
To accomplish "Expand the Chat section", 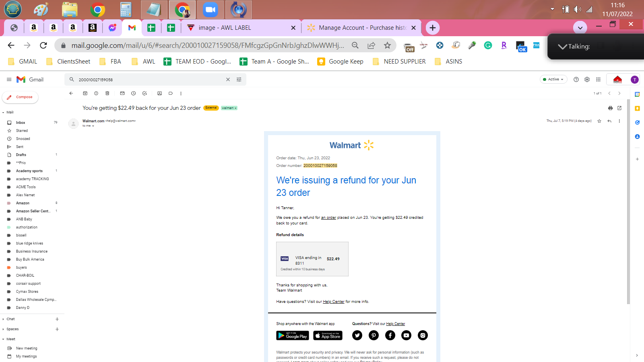I will pyautogui.click(x=3, y=319).
